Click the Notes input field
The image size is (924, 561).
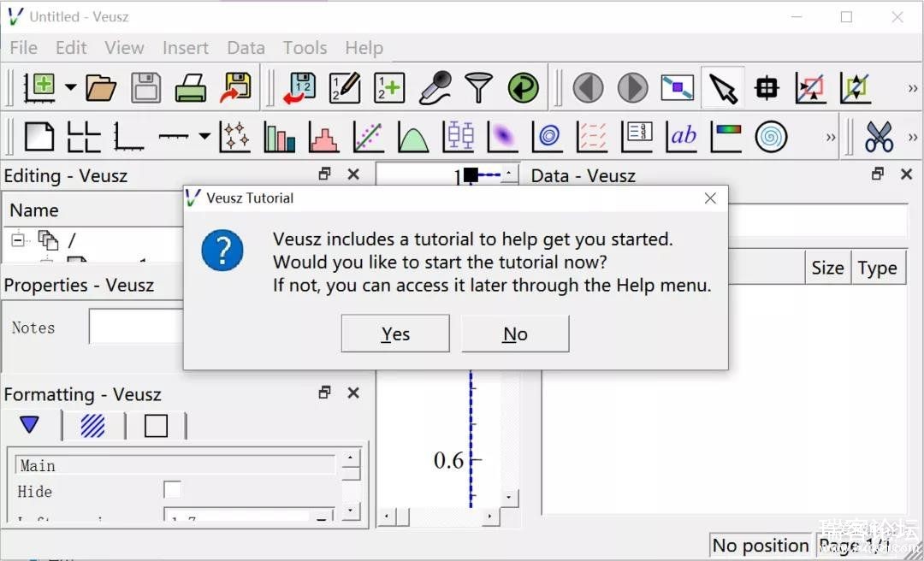[x=136, y=327]
